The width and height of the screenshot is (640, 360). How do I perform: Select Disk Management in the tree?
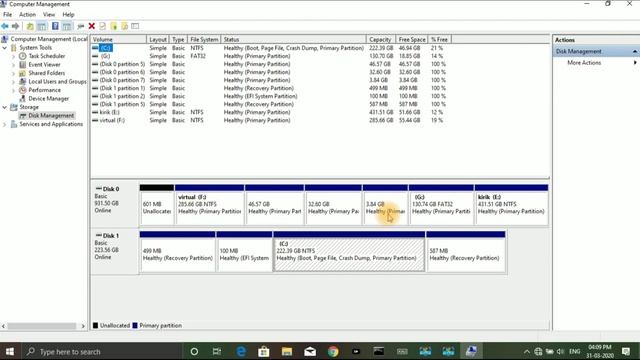click(51, 116)
